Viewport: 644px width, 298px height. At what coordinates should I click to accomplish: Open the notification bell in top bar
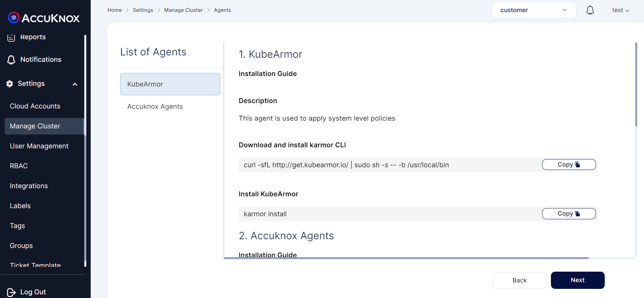coord(590,10)
